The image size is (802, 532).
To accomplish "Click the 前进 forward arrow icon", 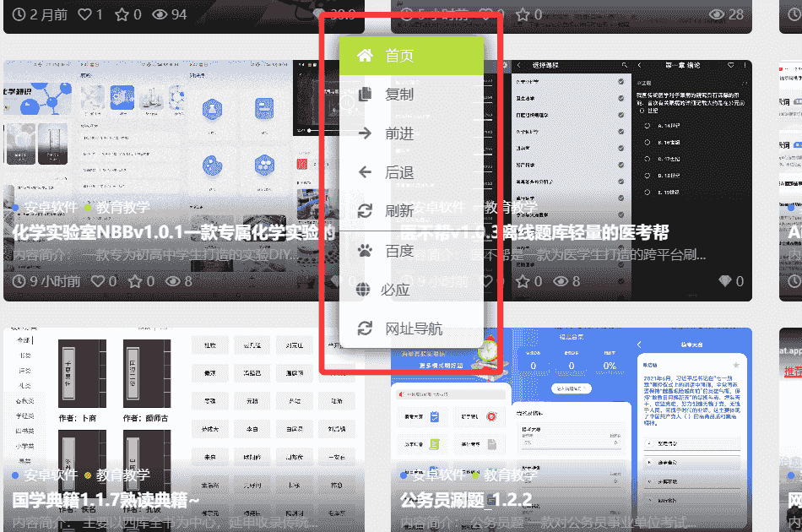I will click(x=365, y=133).
